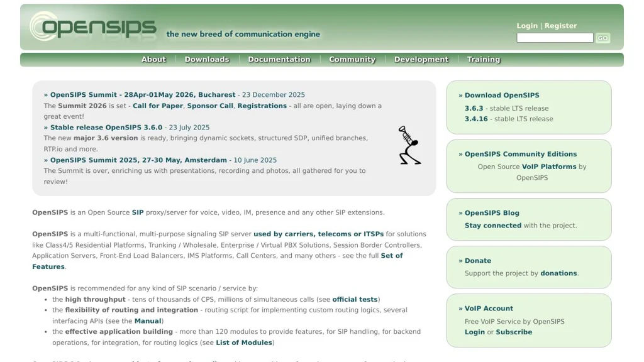Open OpenSIPS Community Editions heading

pyautogui.click(x=521, y=155)
